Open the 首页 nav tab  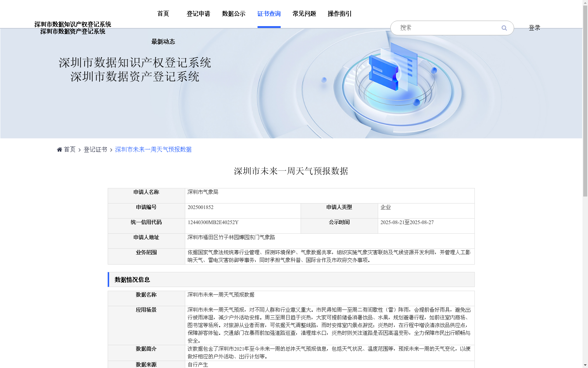tap(163, 14)
